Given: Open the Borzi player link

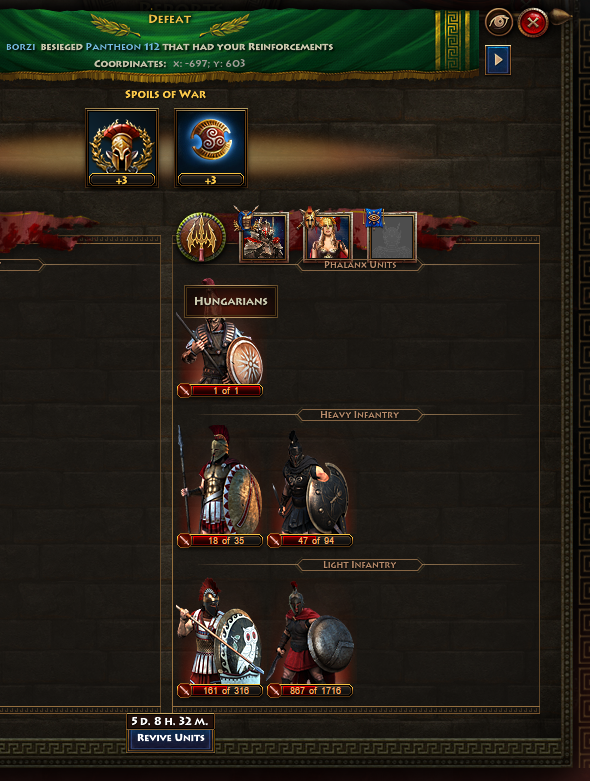Looking at the screenshot, I should [x=21, y=47].
